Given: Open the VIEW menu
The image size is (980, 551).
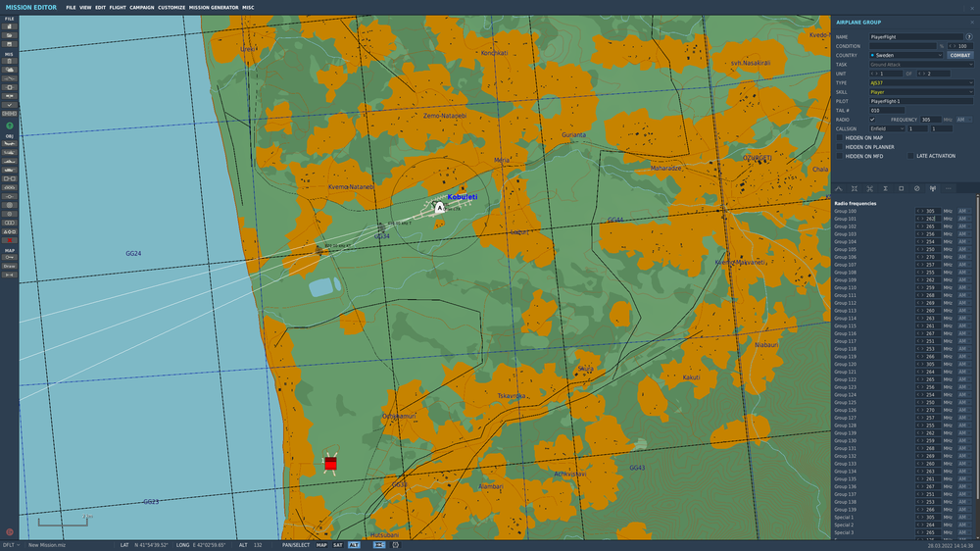Looking at the screenshot, I should pos(85,8).
